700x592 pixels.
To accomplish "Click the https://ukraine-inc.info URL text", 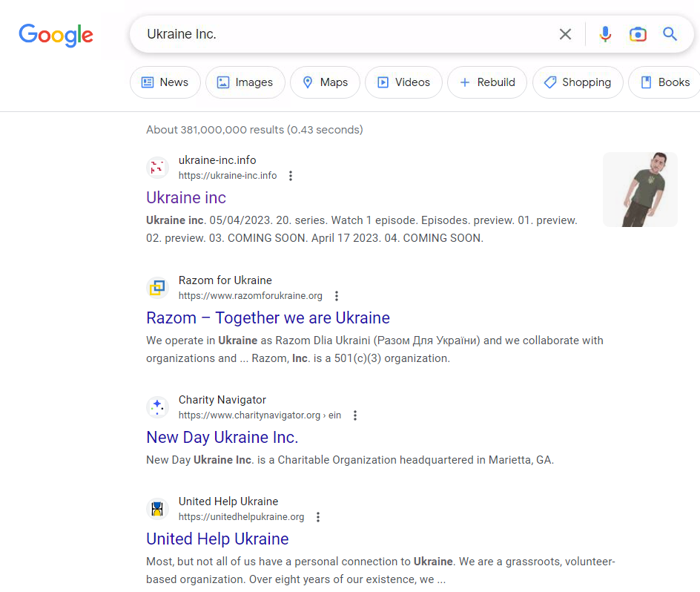I will pyautogui.click(x=228, y=176).
